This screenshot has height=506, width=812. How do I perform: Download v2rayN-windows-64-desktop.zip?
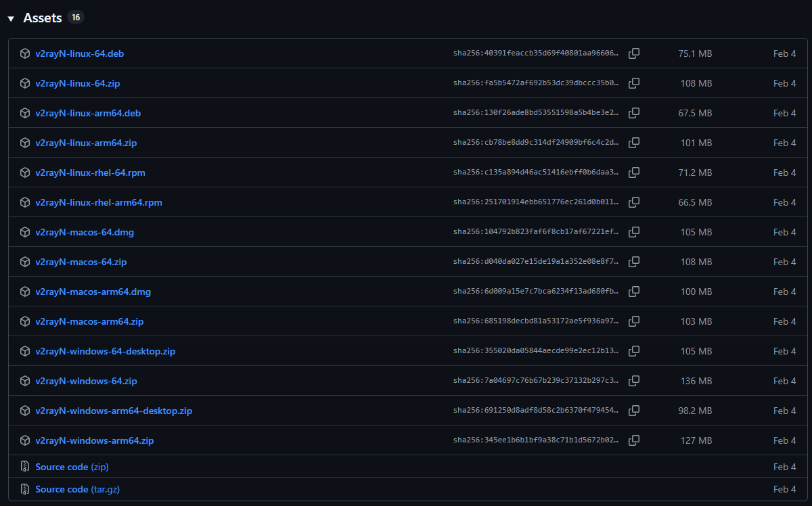point(106,351)
